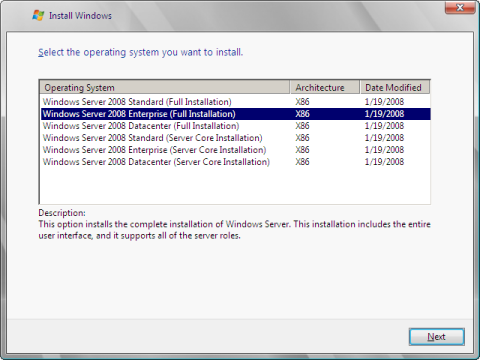
Task: Click the date cell of highlighted Enterprise row
Action: [384, 114]
